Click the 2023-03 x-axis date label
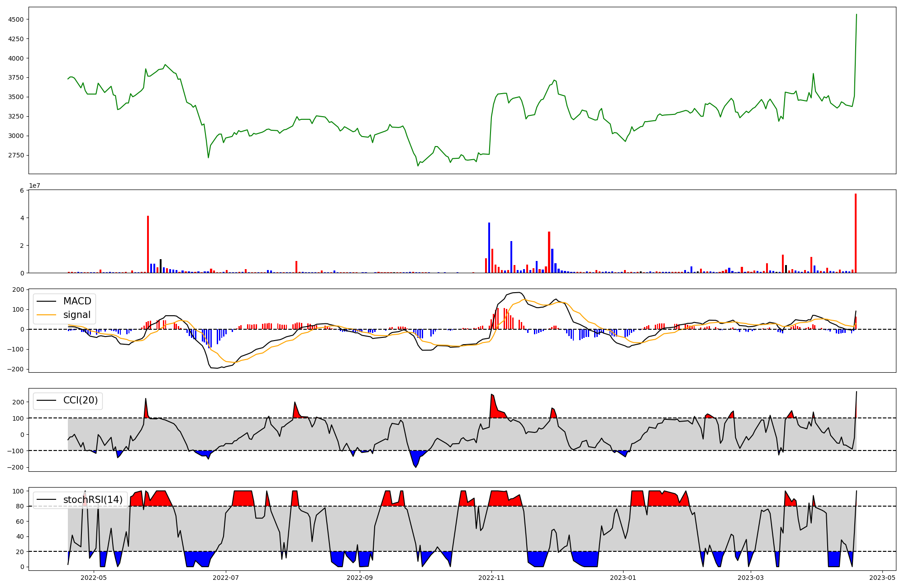Viewport: 905px width, 588px height. [751, 578]
